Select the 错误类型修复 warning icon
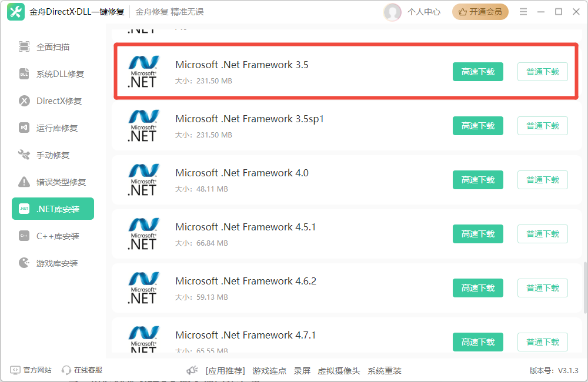The image size is (588, 382). pyautogui.click(x=24, y=182)
